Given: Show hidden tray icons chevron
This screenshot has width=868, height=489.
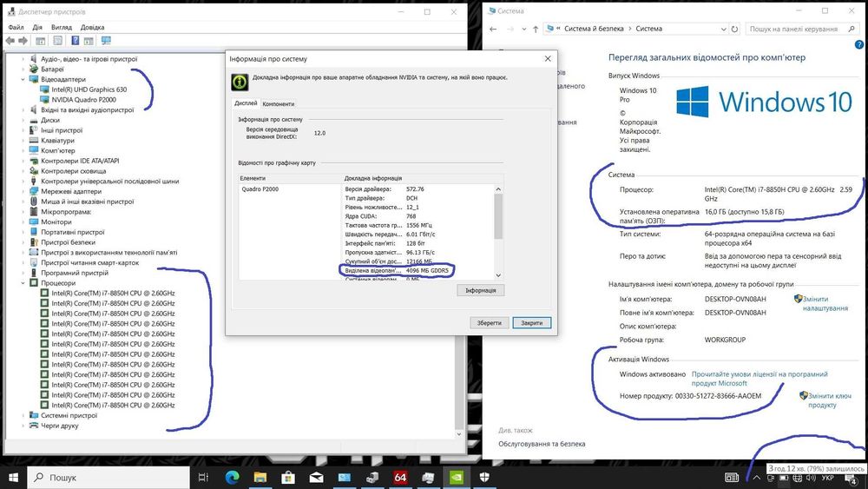Looking at the screenshot, I should (756, 478).
